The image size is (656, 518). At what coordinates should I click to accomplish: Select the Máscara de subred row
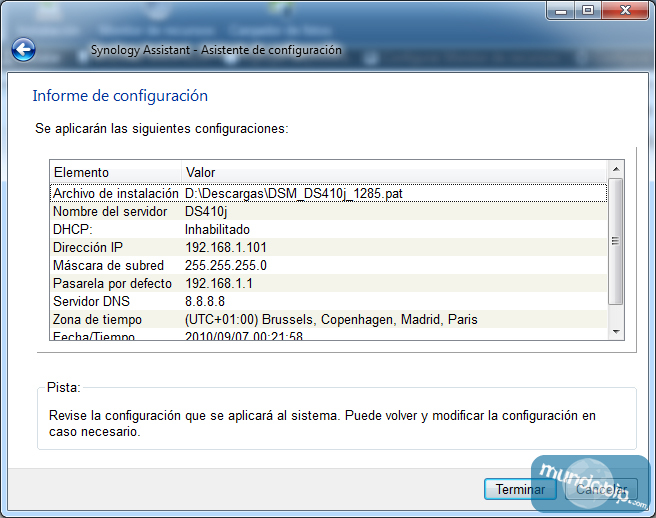click(328, 265)
